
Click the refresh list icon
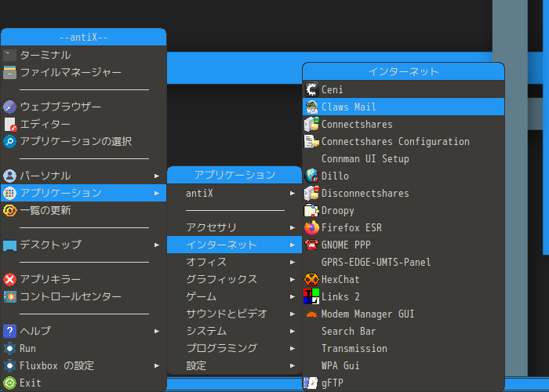point(9,210)
